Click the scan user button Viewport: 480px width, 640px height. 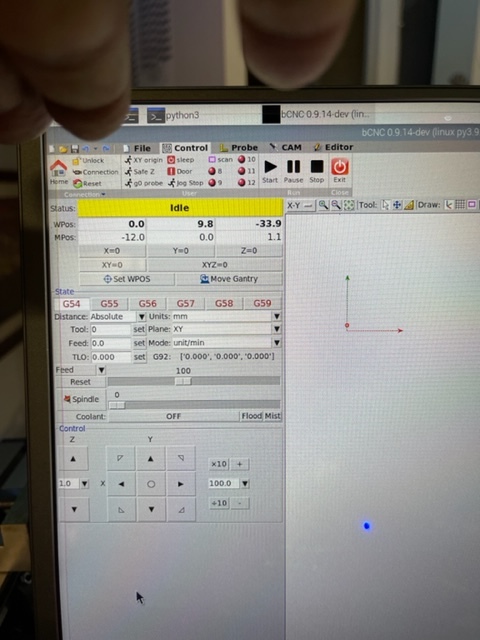coord(220,159)
